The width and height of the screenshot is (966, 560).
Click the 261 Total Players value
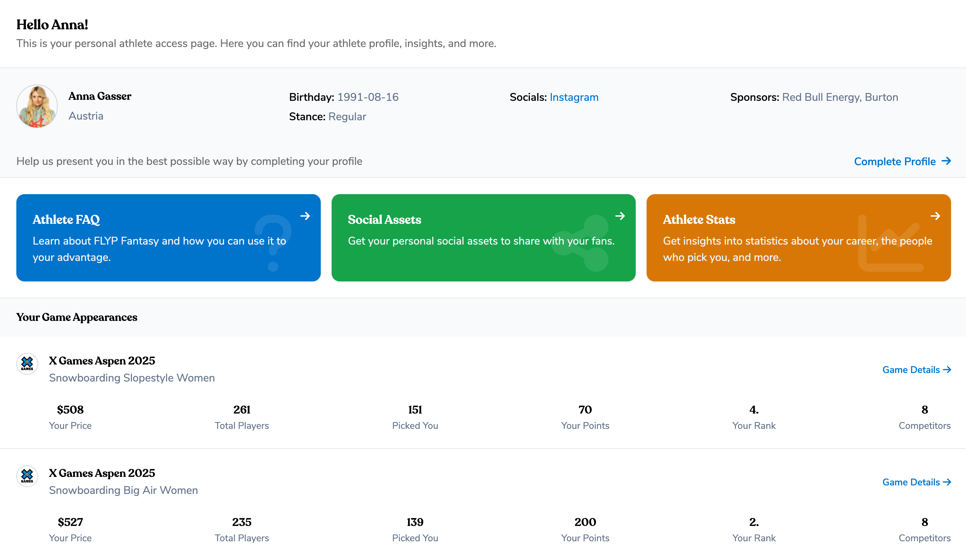tap(242, 409)
